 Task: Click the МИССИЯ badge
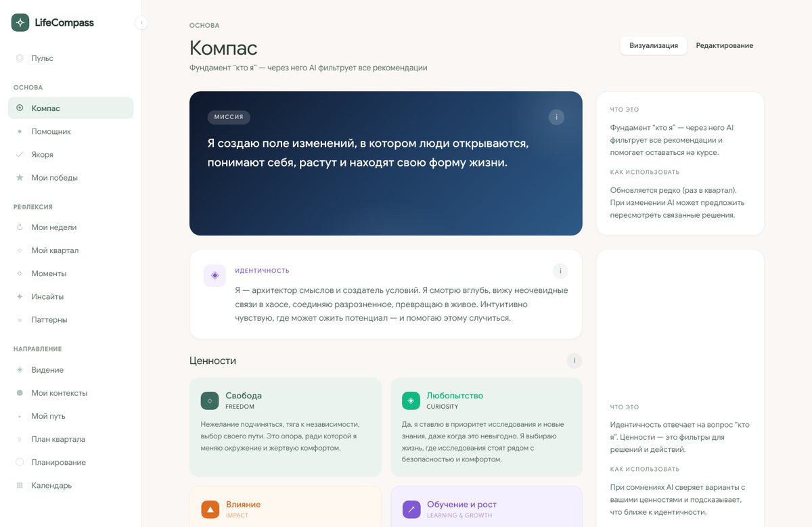[x=229, y=117]
